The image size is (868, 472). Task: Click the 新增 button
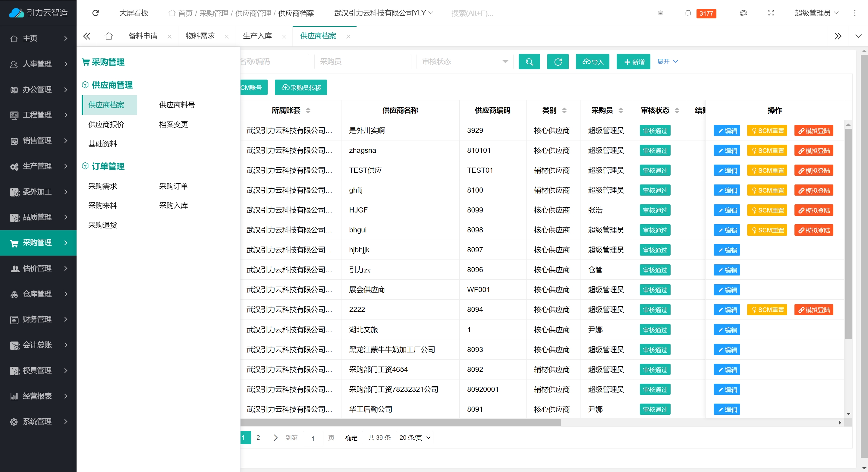click(633, 62)
